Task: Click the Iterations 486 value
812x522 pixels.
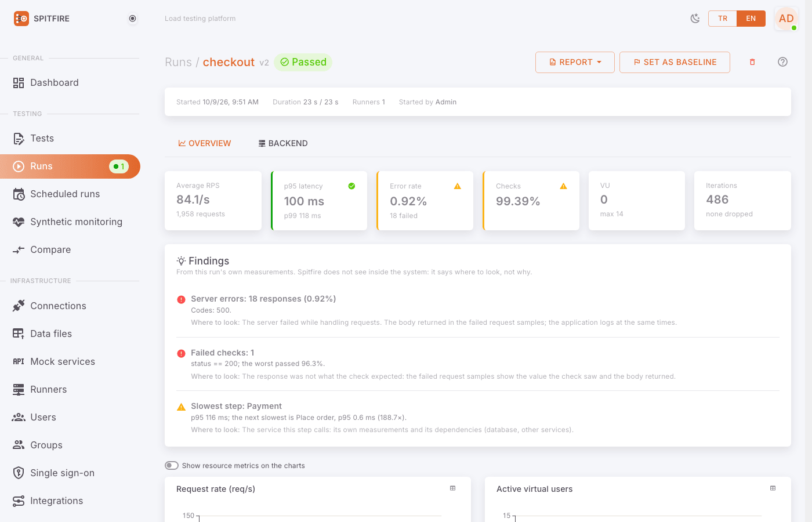Action: [x=717, y=200]
